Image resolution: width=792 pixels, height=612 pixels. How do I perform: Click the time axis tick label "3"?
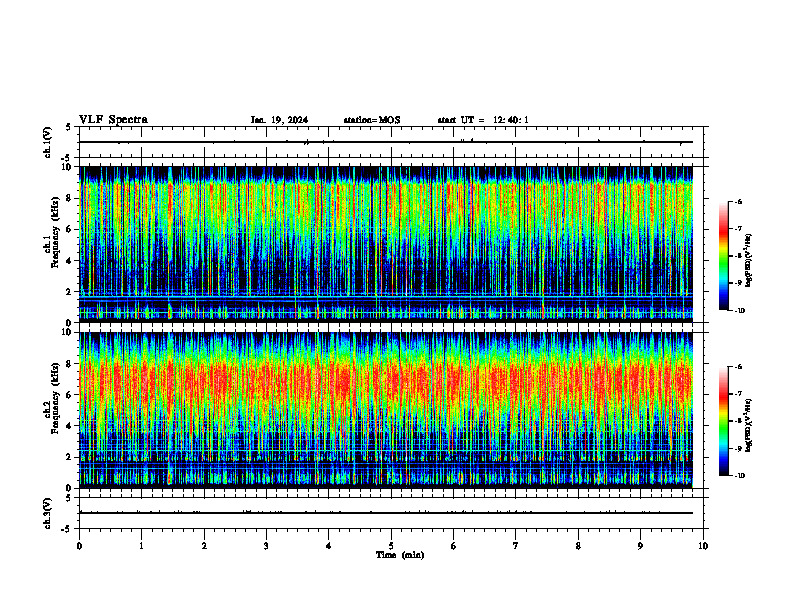coord(266,546)
